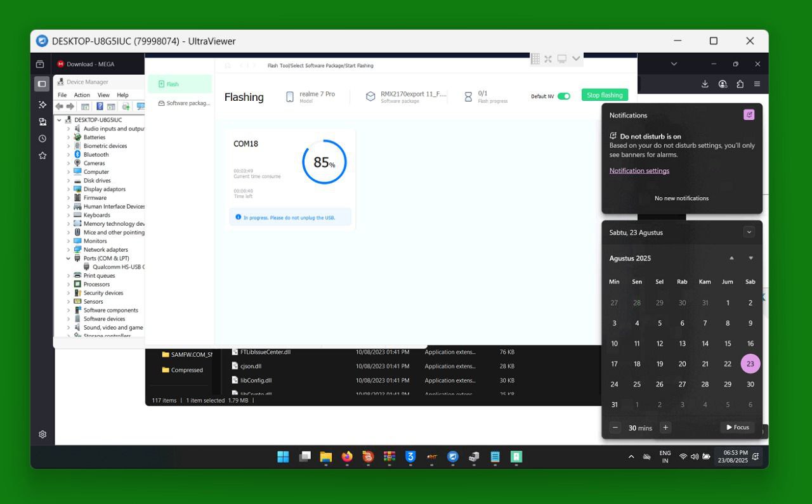Click Firefox sidebar toggle icon
The width and height of the screenshot is (812, 504).
pos(42,84)
